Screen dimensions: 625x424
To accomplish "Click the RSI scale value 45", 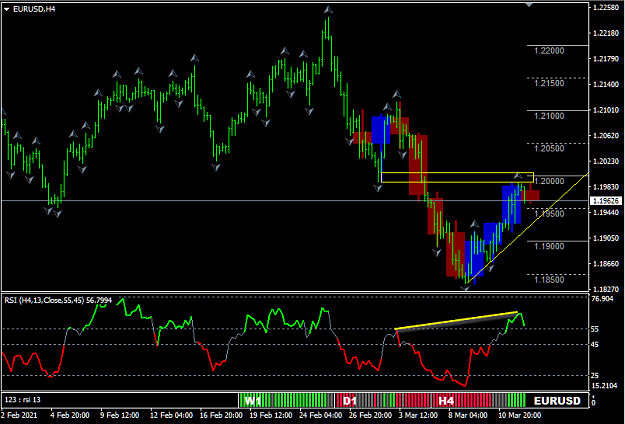I will [597, 345].
